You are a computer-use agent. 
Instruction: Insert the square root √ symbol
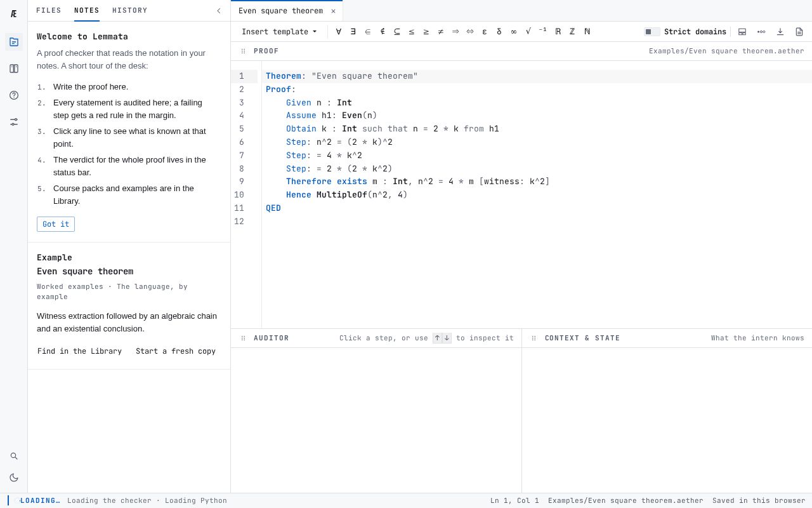coord(528,32)
